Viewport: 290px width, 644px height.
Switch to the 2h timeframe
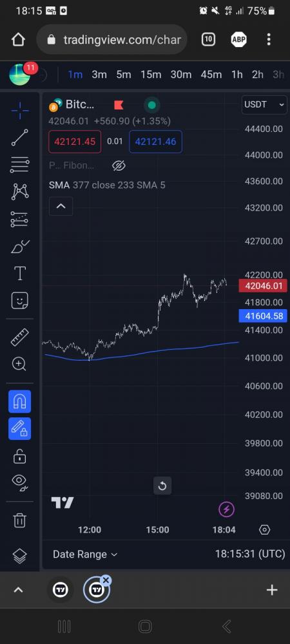coord(258,74)
